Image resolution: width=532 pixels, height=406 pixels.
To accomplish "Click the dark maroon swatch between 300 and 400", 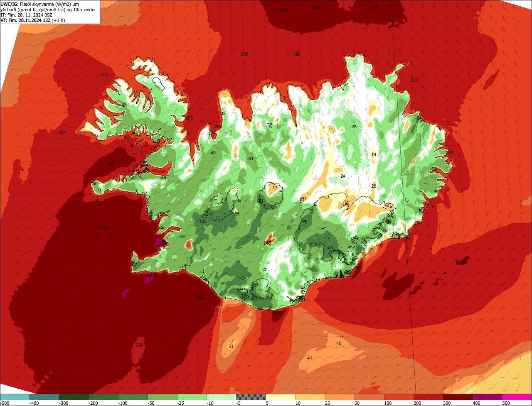I will pyautogui.click(x=458, y=397).
